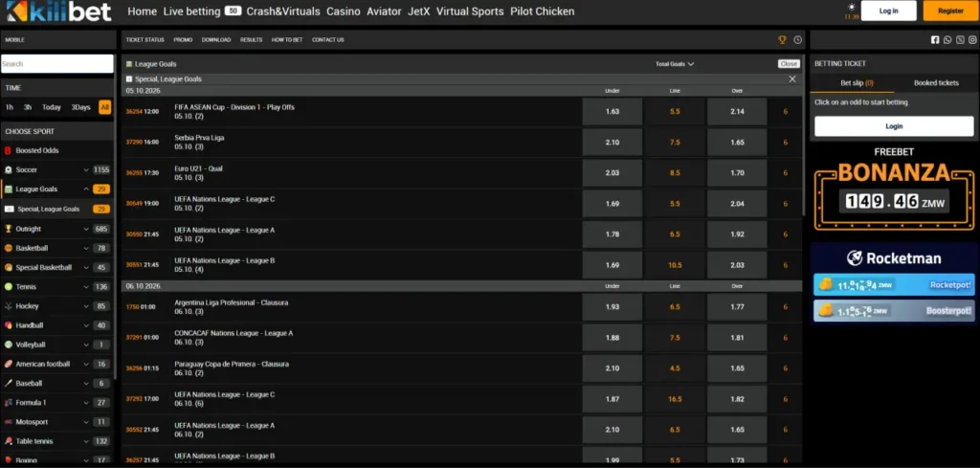Click the Formula 1 icon

point(8,402)
